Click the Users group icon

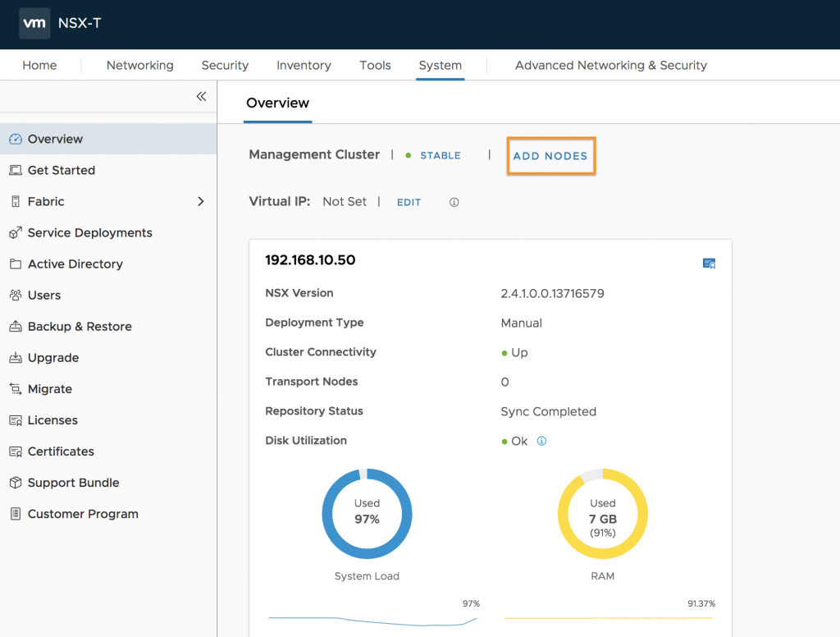16,295
